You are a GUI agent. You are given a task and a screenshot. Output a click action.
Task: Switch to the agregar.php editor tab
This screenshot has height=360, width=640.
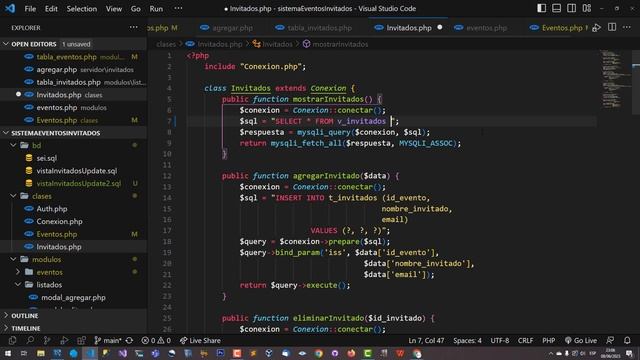(x=227, y=28)
